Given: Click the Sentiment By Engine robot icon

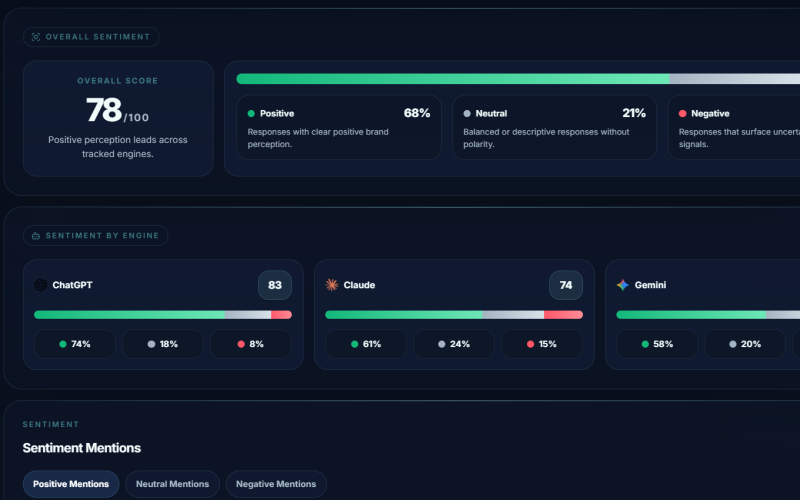Looking at the screenshot, I should [x=36, y=236].
